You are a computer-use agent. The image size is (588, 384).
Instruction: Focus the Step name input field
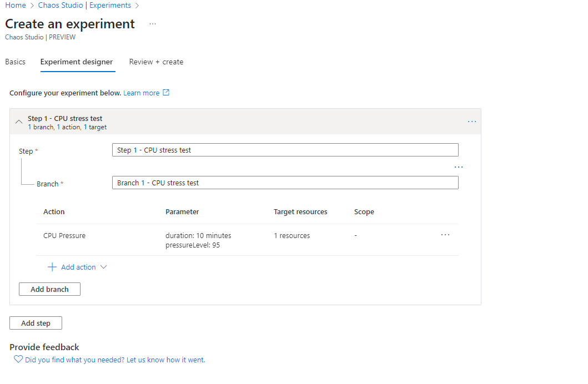[285, 150]
